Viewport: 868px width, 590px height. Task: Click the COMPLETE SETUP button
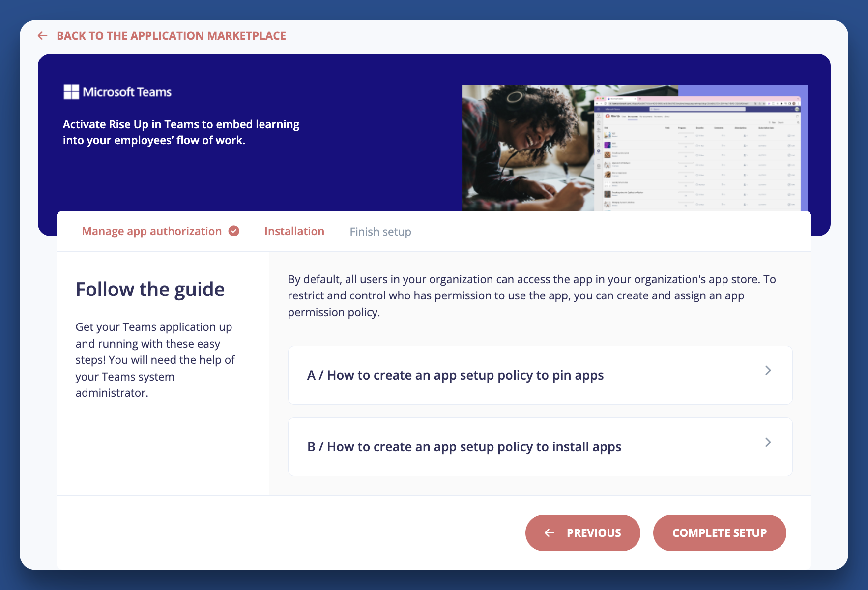coord(719,532)
